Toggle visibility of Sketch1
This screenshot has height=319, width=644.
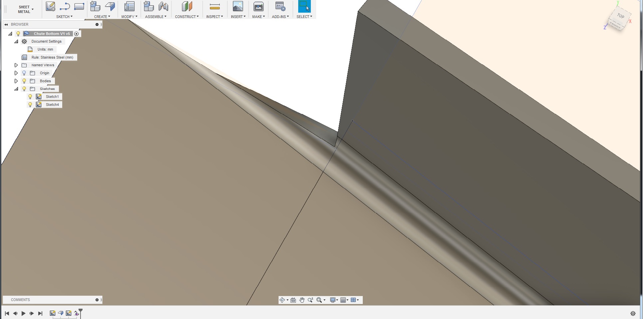click(x=30, y=97)
